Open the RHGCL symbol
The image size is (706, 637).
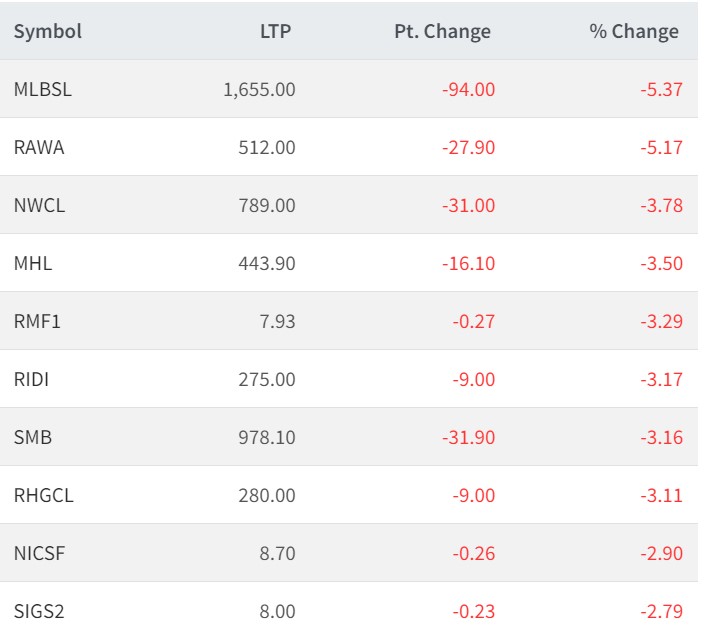(42, 495)
